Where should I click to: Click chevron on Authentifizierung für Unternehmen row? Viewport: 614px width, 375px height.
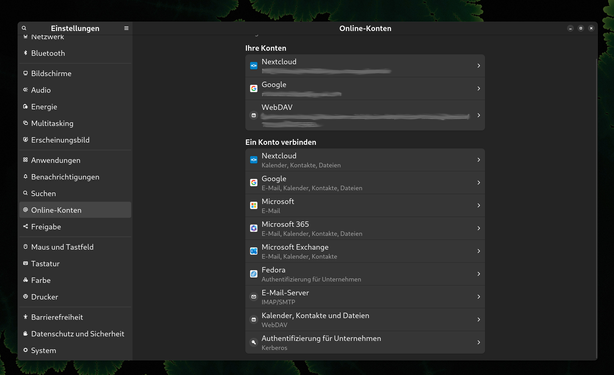479,342
